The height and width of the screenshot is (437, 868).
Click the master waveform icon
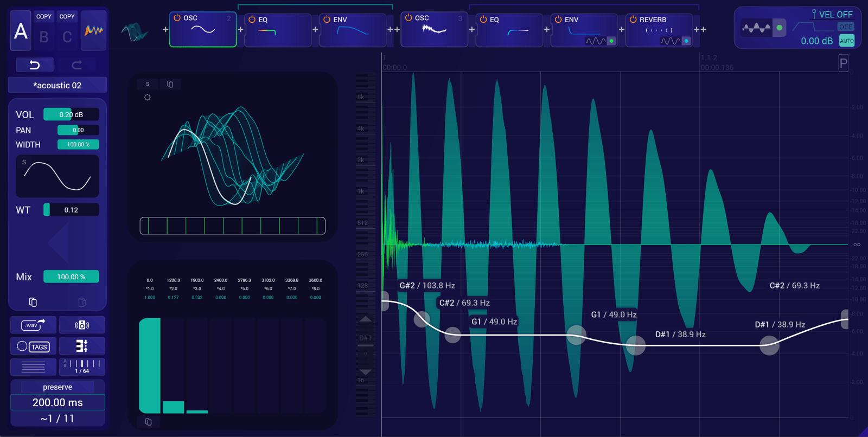tap(756, 27)
